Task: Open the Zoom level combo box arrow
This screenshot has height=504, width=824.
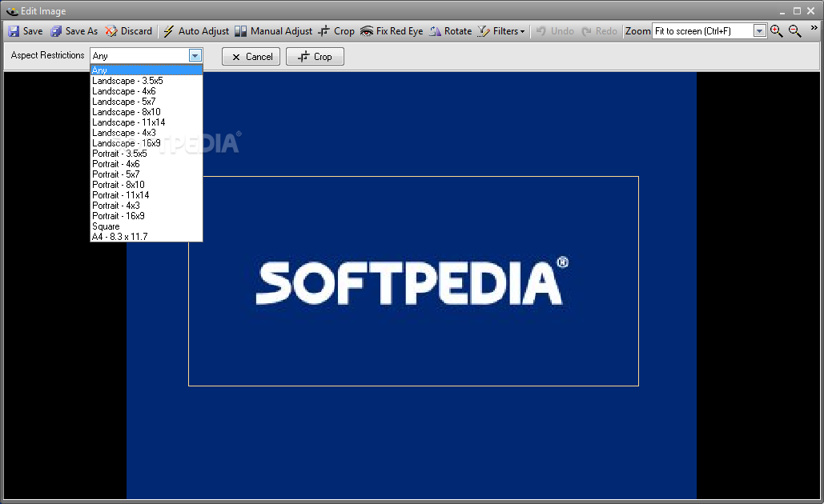Action: pyautogui.click(x=759, y=31)
